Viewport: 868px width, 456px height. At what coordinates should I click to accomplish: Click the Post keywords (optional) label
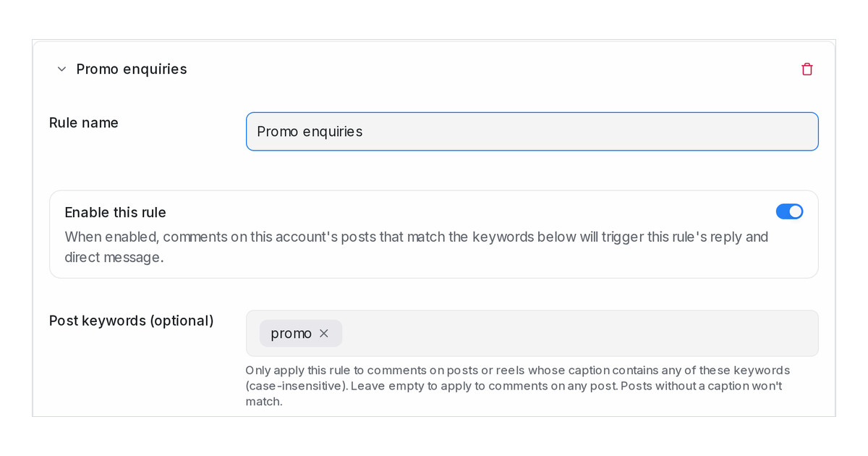click(132, 321)
